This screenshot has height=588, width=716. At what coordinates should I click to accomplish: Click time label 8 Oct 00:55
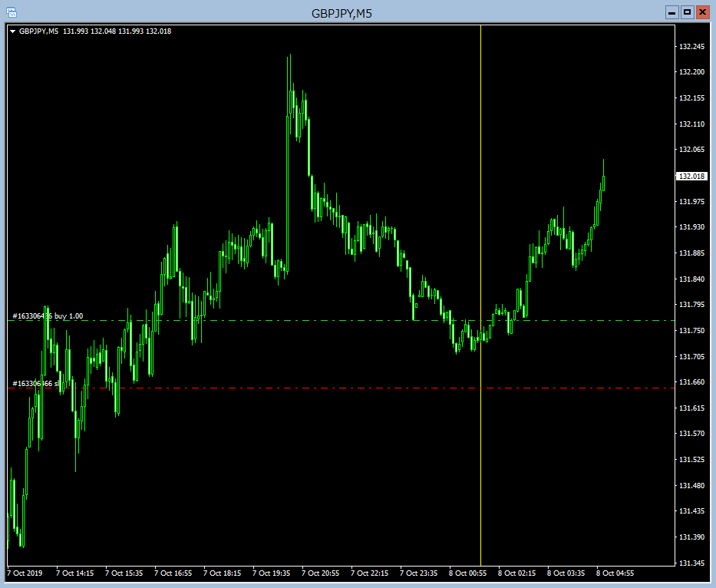tap(467, 573)
